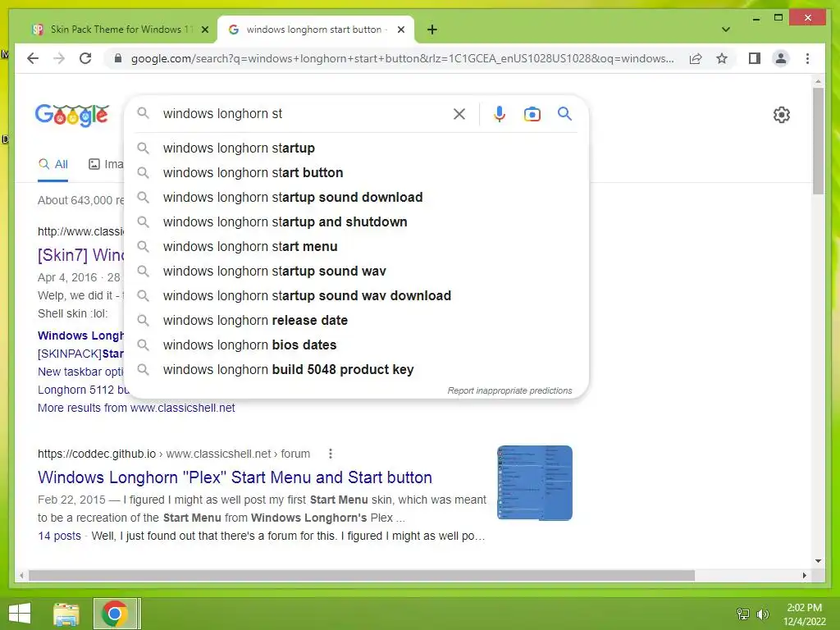Select the suggestion ending in 'startup sound wav'
Viewport: 840px width, 630px height.
356,271
